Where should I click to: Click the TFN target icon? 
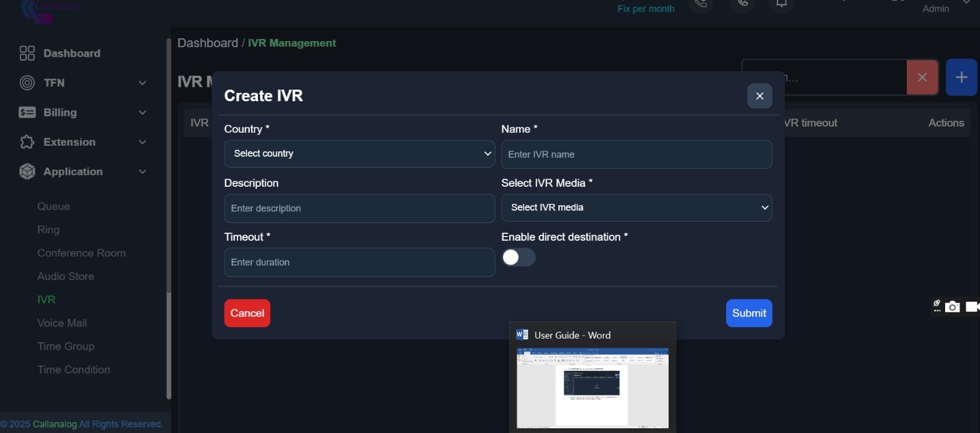(x=27, y=83)
